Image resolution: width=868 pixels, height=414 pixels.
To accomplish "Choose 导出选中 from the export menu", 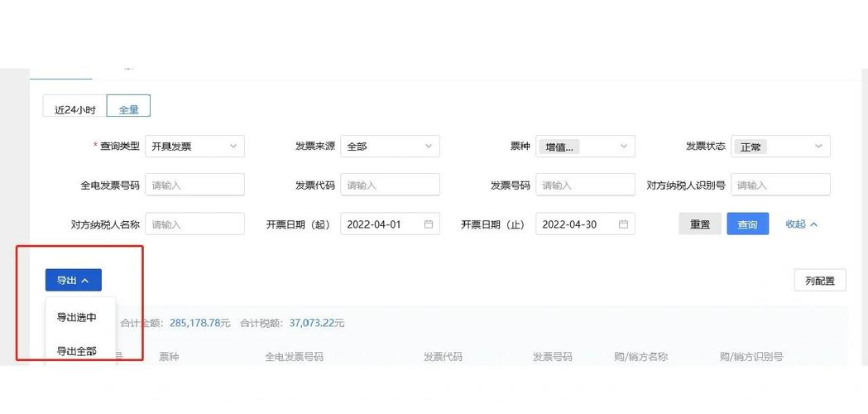I will point(76,318).
